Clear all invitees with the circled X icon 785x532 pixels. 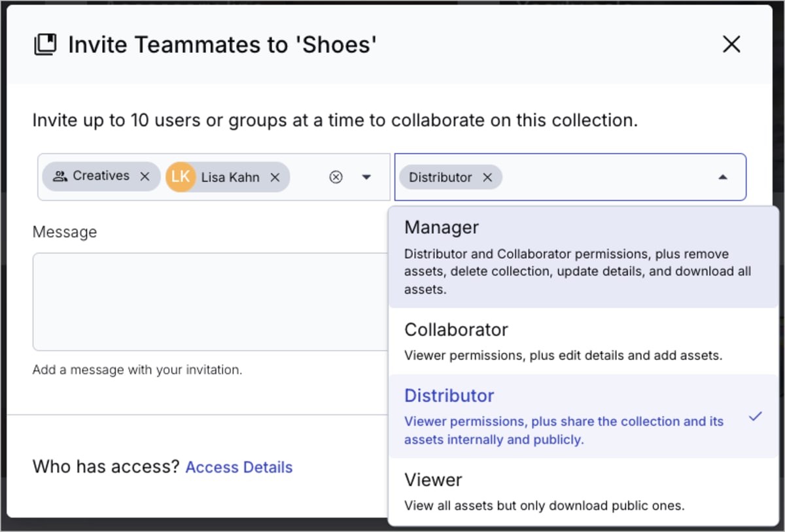pyautogui.click(x=336, y=176)
